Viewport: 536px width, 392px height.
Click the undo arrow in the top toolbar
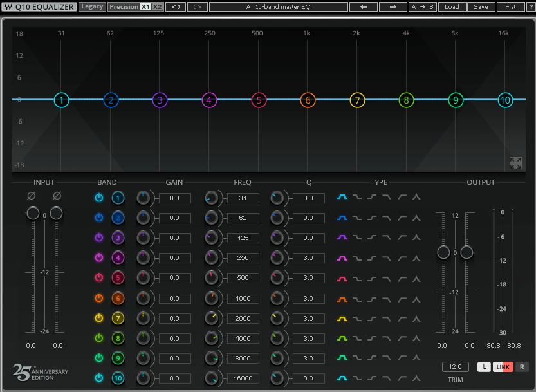coord(176,7)
